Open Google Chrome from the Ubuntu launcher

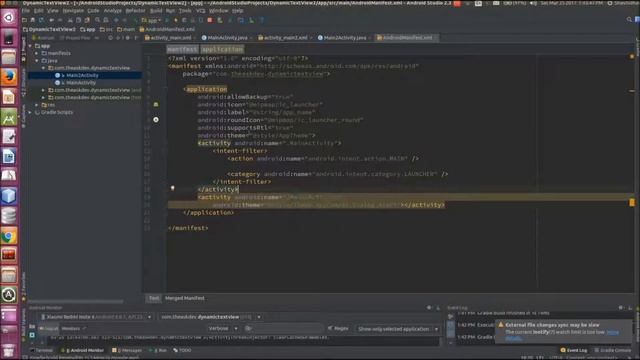[x=9, y=236]
